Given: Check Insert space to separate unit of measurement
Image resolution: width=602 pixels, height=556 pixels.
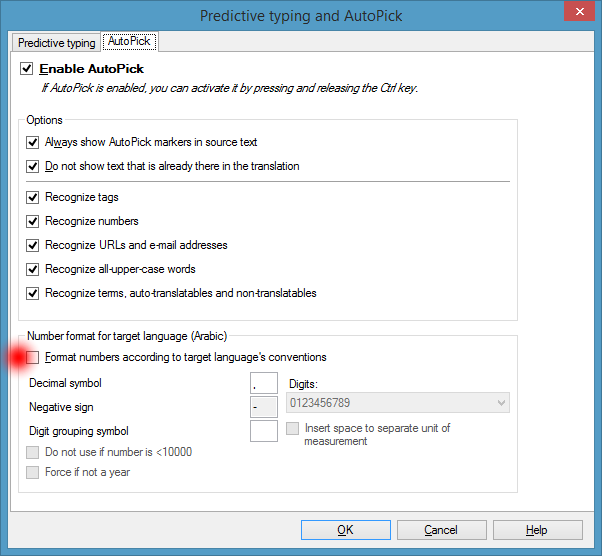Looking at the screenshot, I should 293,428.
